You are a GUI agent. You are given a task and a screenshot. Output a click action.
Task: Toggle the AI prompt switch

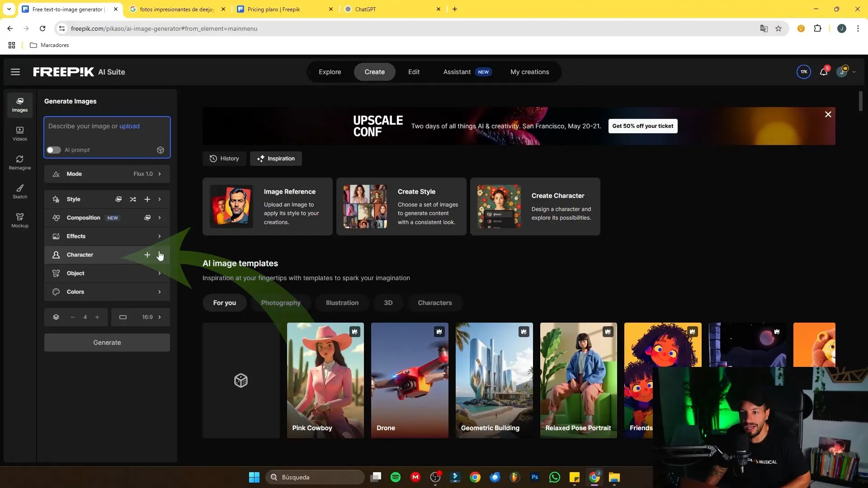point(54,150)
